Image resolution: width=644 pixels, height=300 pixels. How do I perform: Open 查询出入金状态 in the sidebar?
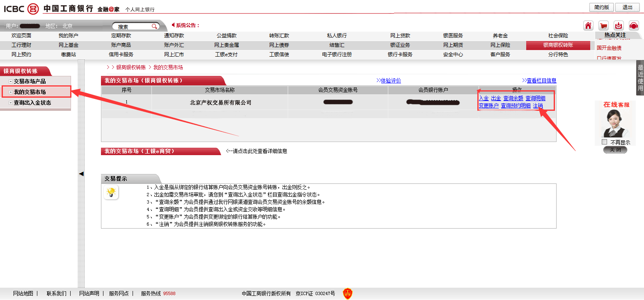pyautogui.click(x=32, y=103)
